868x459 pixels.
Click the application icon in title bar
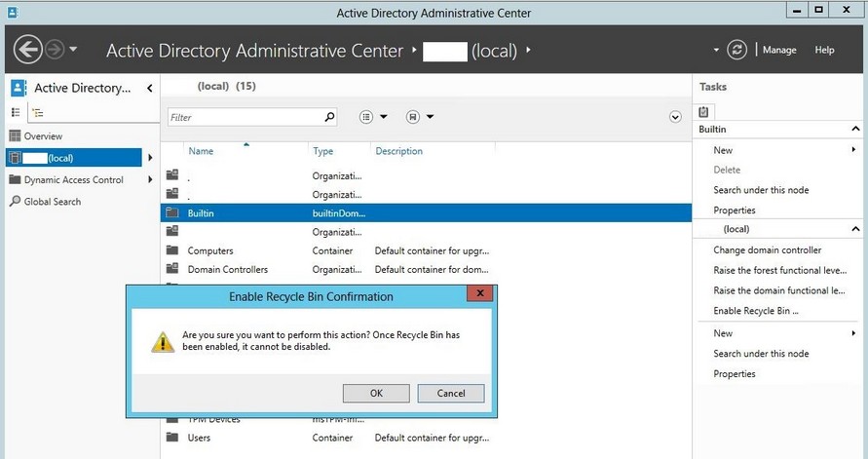pos(12,12)
